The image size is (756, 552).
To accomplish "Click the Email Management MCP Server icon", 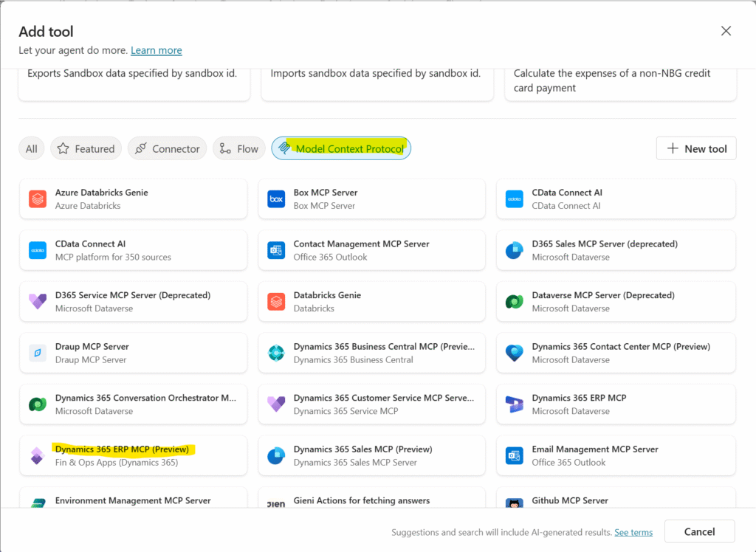I will coord(515,455).
